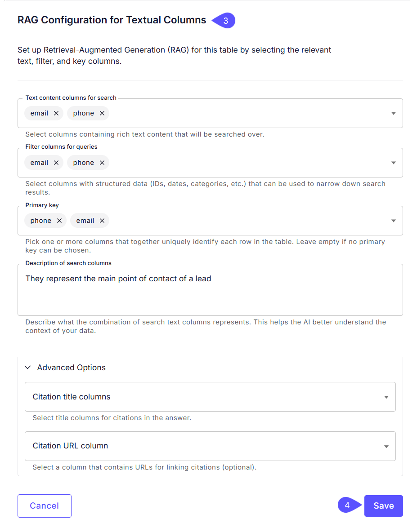Select the email chip in Text content columns
Image resolution: width=417 pixels, height=532 pixels.
tap(39, 113)
